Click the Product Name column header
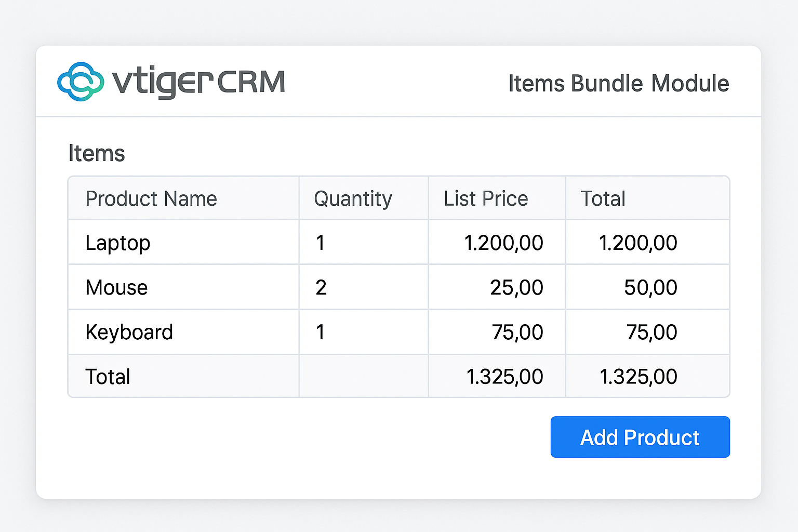The image size is (798, 532). 151,198
